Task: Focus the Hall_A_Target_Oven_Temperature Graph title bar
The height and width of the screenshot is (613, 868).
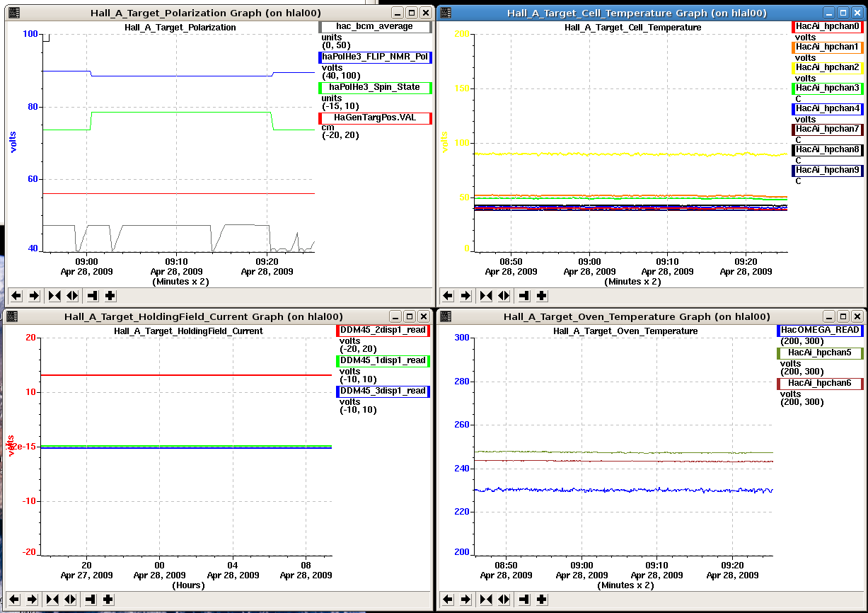Action: click(636, 316)
